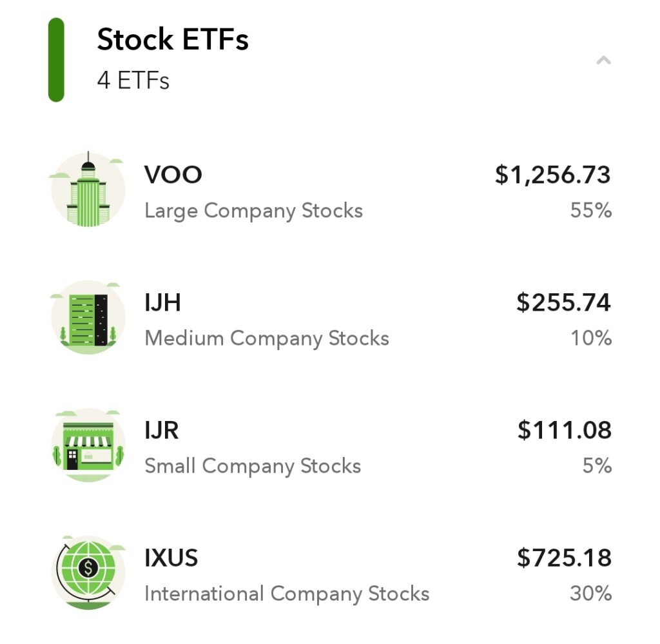Collapse the Stock ETFs section chevron
Viewport: 660px width, 644px height.
[603, 60]
